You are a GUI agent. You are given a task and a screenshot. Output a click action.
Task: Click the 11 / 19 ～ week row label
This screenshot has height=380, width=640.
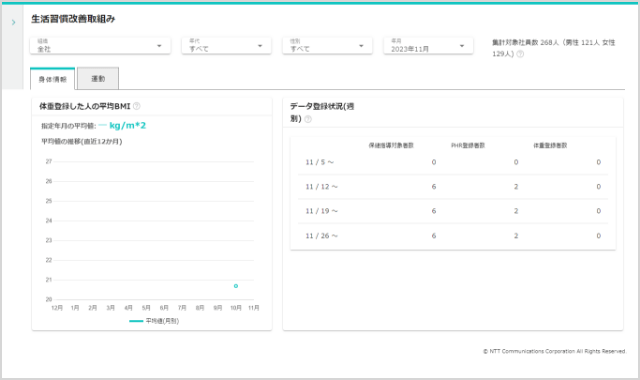322,211
